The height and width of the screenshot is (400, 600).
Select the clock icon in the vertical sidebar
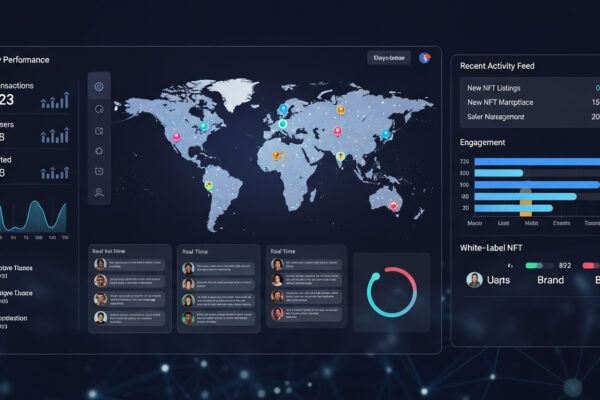[100, 130]
